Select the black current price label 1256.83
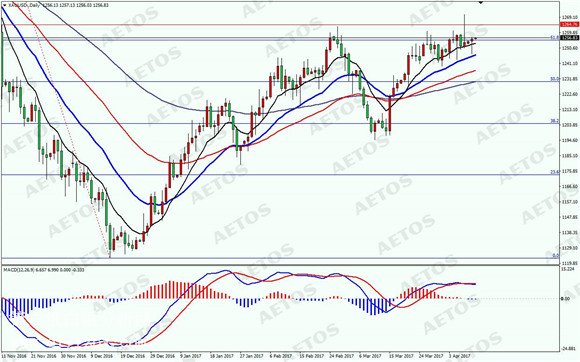 pyautogui.click(x=570, y=38)
